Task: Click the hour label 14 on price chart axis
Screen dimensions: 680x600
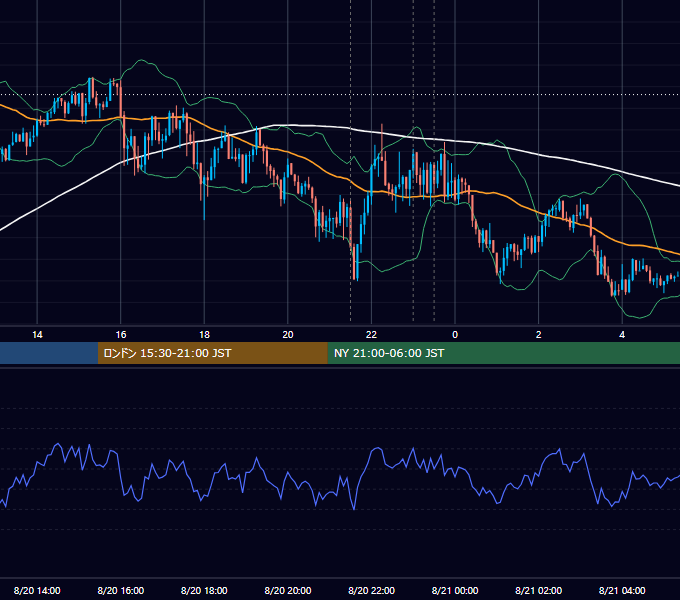Action: [x=37, y=335]
